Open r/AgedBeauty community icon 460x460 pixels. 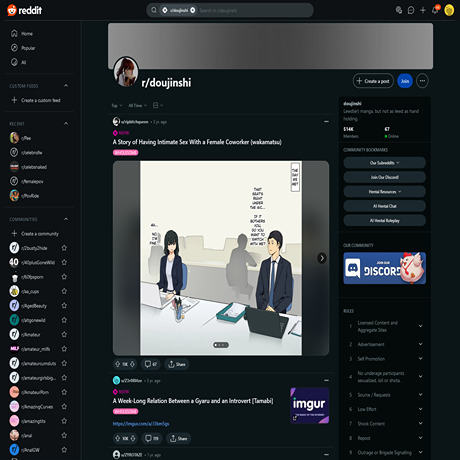pos(14,305)
